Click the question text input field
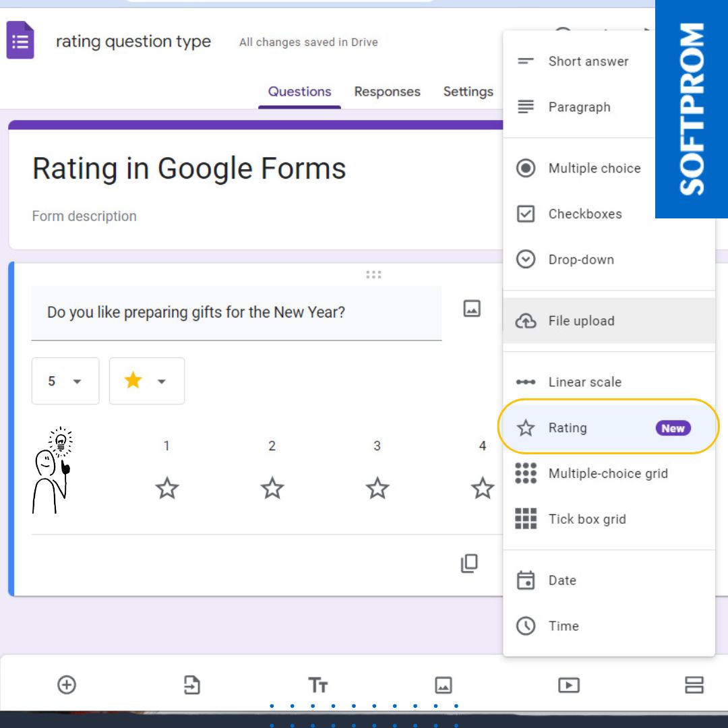 [236, 312]
